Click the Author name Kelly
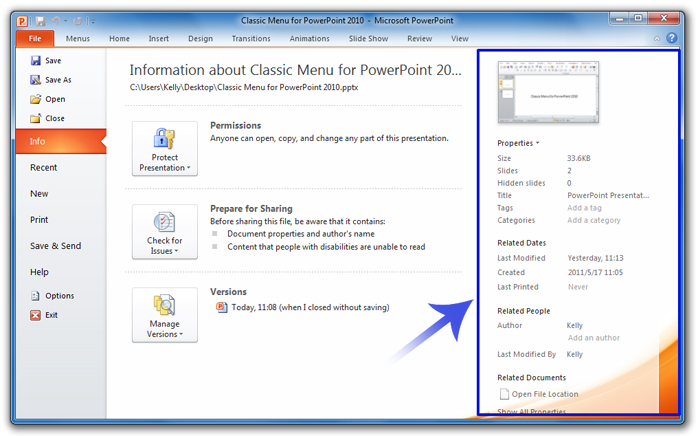This screenshot has width=700, height=436. [x=575, y=325]
